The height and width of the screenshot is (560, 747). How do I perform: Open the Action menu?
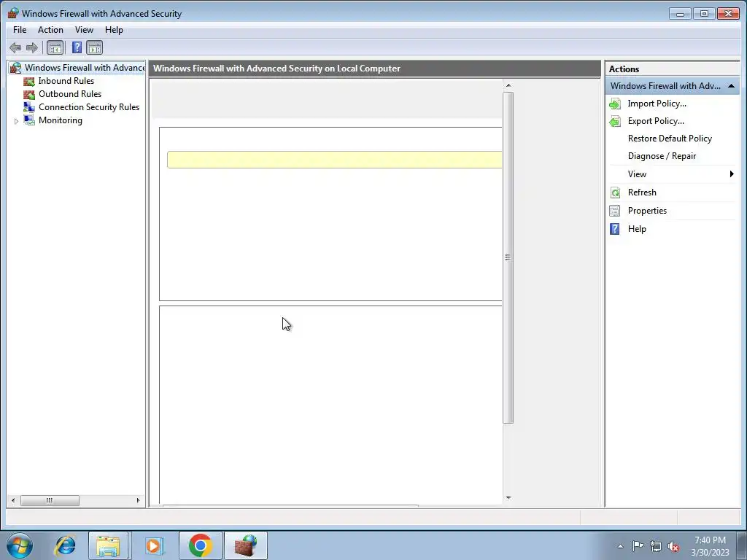point(50,29)
